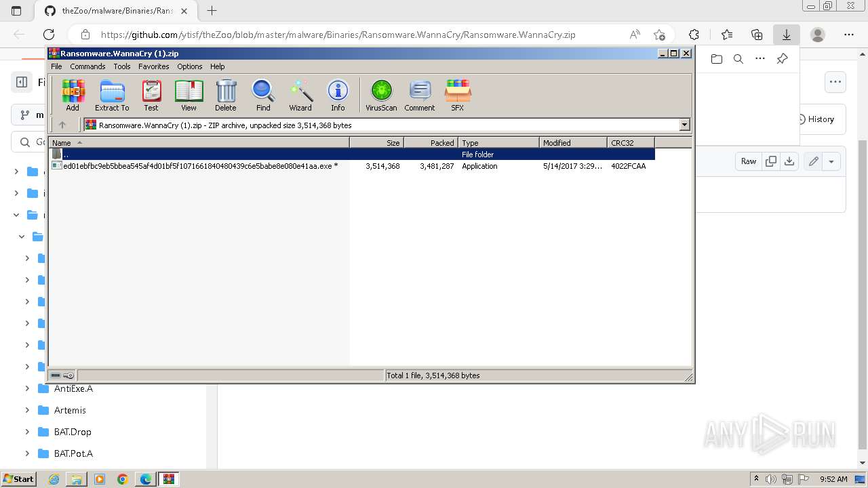868x488 pixels.
Task: Open the Commands menu
Action: coord(87,66)
